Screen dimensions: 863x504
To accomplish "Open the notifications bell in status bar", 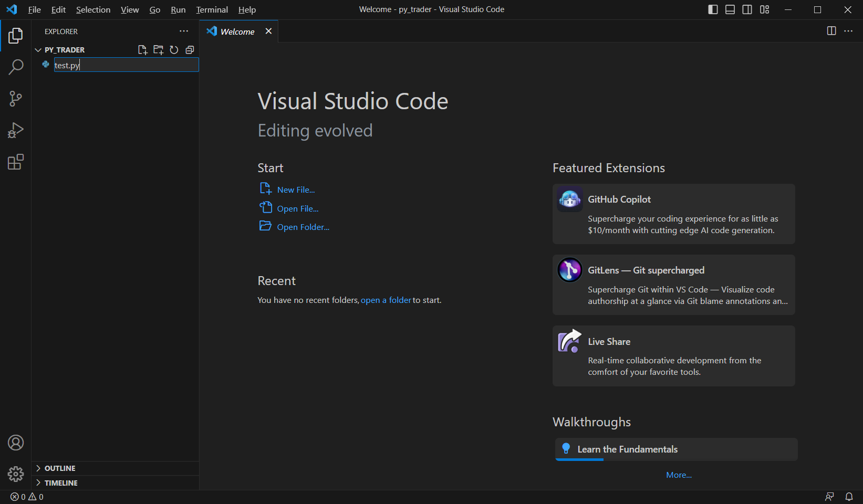I will pyautogui.click(x=849, y=497).
